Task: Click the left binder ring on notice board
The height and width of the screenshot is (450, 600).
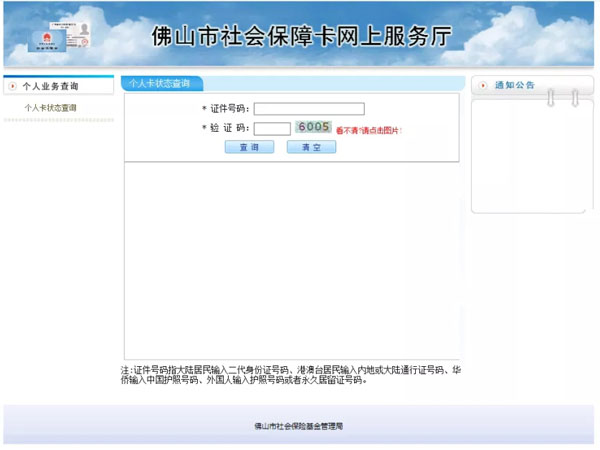Action: coord(549,96)
